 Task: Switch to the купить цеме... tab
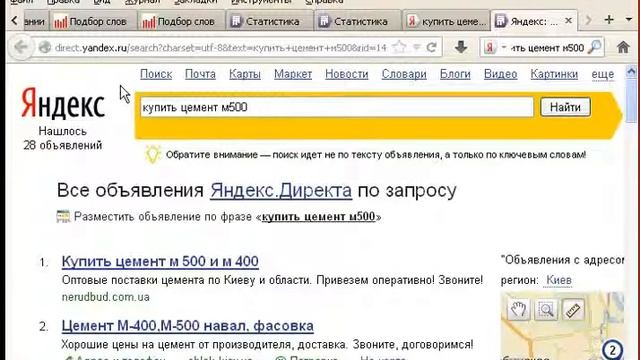(x=447, y=21)
